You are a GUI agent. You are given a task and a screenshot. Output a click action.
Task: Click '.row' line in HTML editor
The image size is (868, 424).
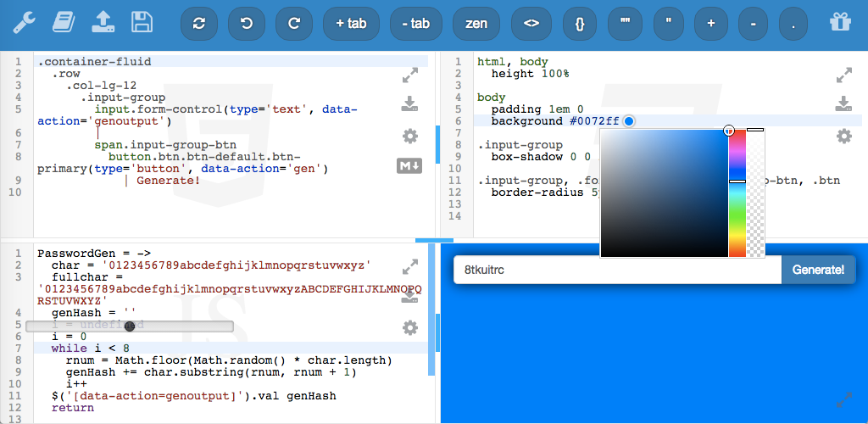pyautogui.click(x=66, y=74)
